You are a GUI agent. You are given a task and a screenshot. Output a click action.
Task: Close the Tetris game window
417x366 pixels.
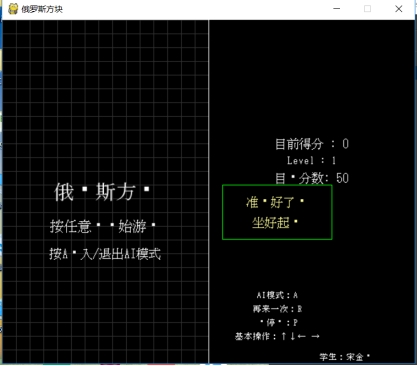pos(399,9)
